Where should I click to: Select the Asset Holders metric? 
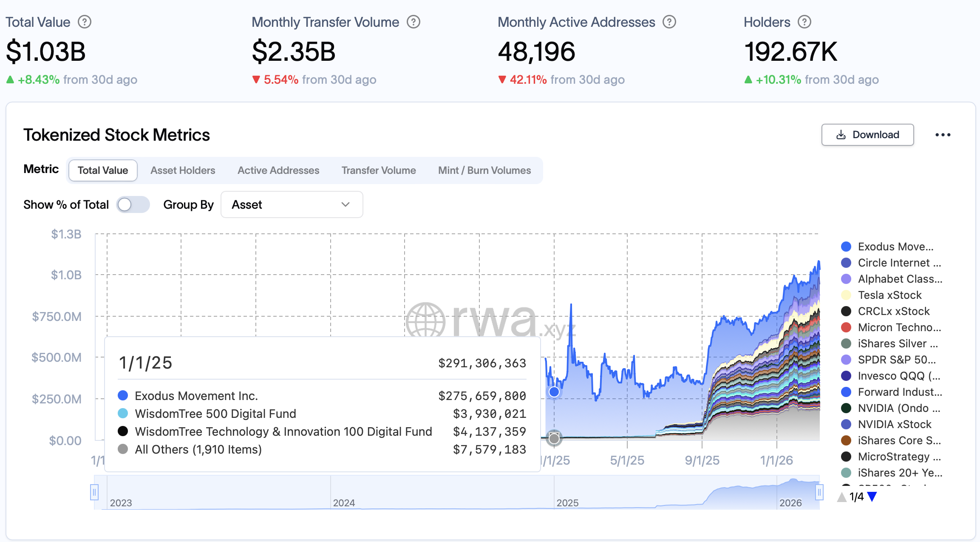182,170
